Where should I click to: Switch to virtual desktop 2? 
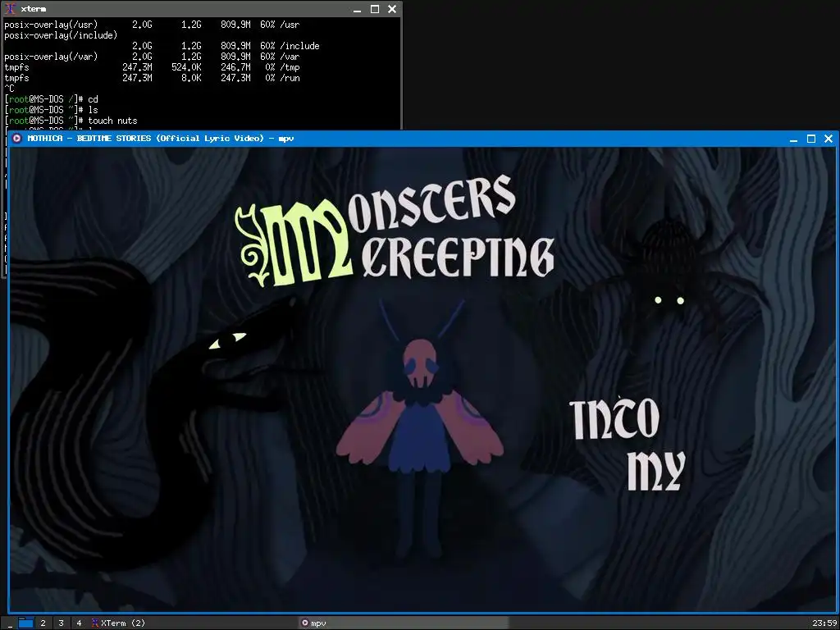pos(43,623)
